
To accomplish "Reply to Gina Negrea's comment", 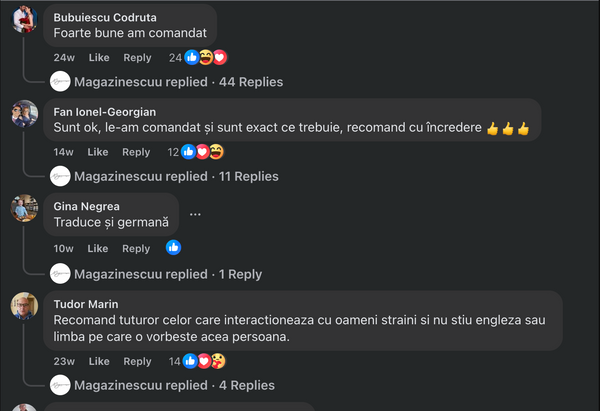I will click(137, 248).
